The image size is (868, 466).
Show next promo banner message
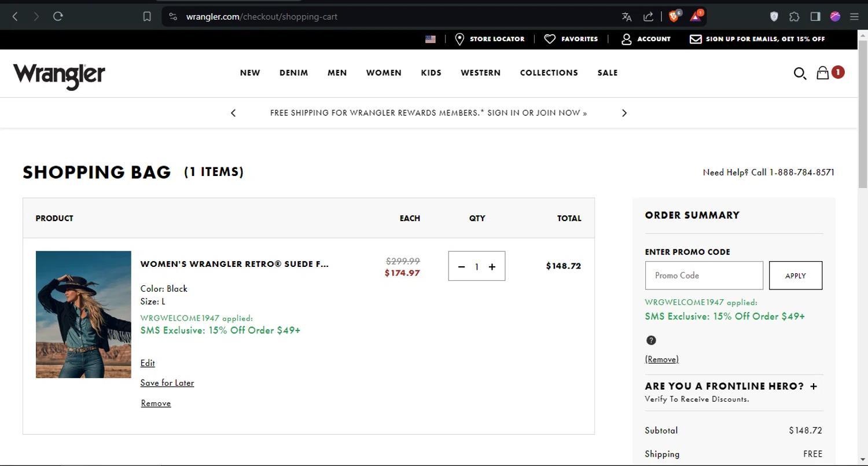point(624,113)
